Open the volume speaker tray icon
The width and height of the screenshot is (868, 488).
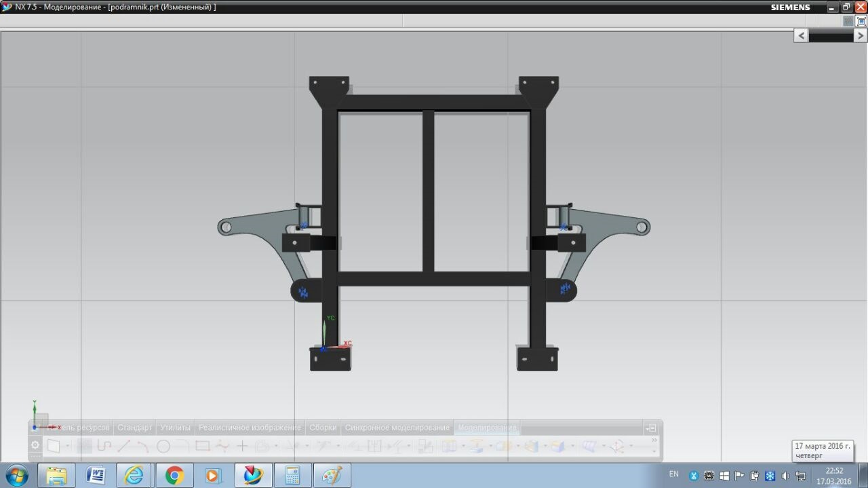click(x=785, y=476)
